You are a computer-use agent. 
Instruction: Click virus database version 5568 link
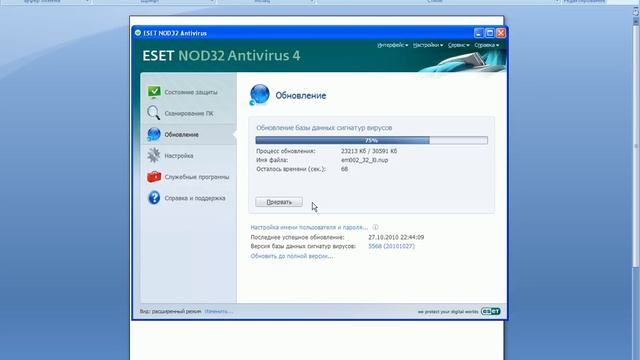(391, 246)
